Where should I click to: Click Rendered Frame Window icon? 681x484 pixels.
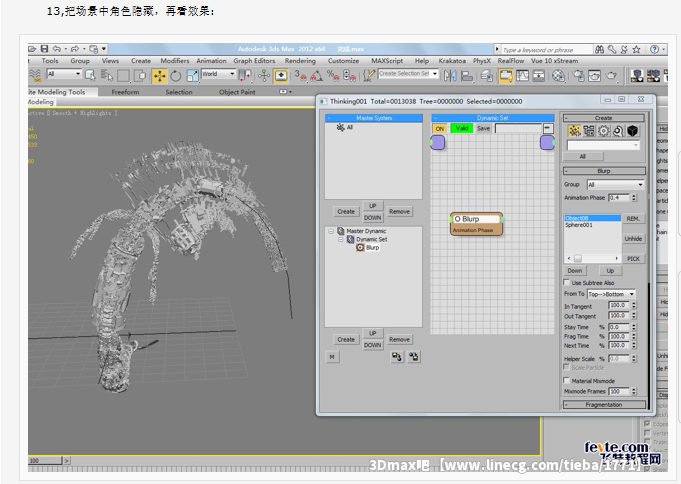[595, 76]
